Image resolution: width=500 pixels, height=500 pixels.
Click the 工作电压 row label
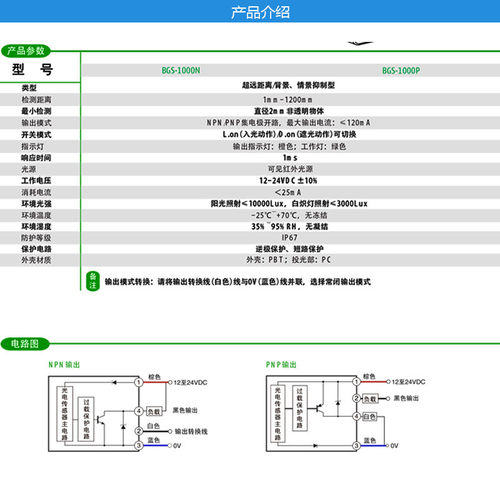pyautogui.click(x=36, y=181)
